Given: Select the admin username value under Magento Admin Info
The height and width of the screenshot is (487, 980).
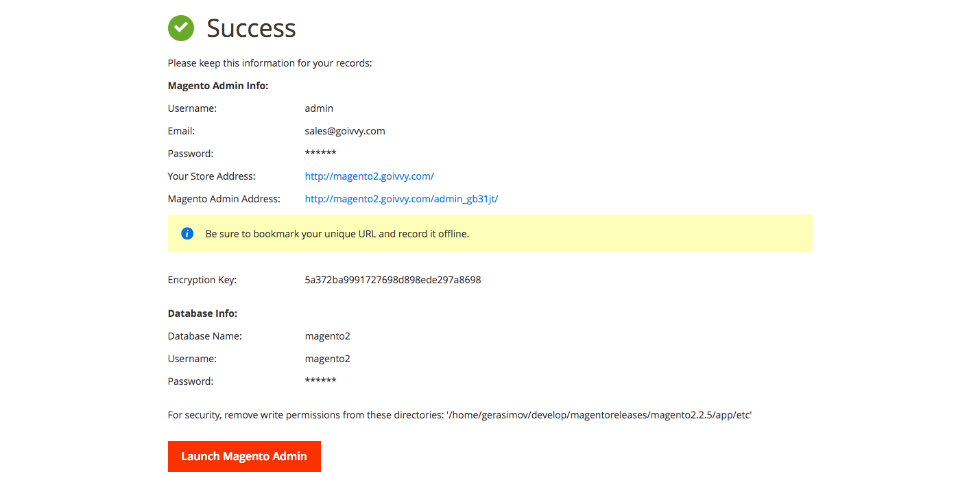Looking at the screenshot, I should click(319, 108).
